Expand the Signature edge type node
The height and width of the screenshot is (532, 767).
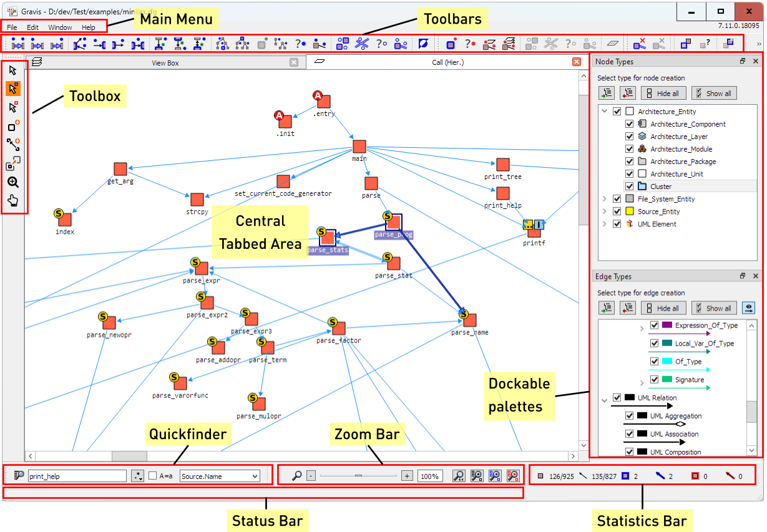coord(642,382)
